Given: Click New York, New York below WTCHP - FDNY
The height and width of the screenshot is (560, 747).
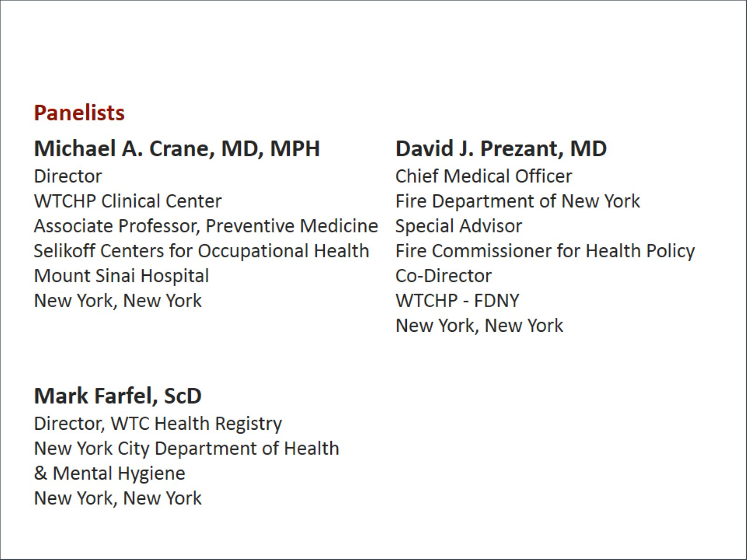Looking at the screenshot, I should tap(479, 325).
